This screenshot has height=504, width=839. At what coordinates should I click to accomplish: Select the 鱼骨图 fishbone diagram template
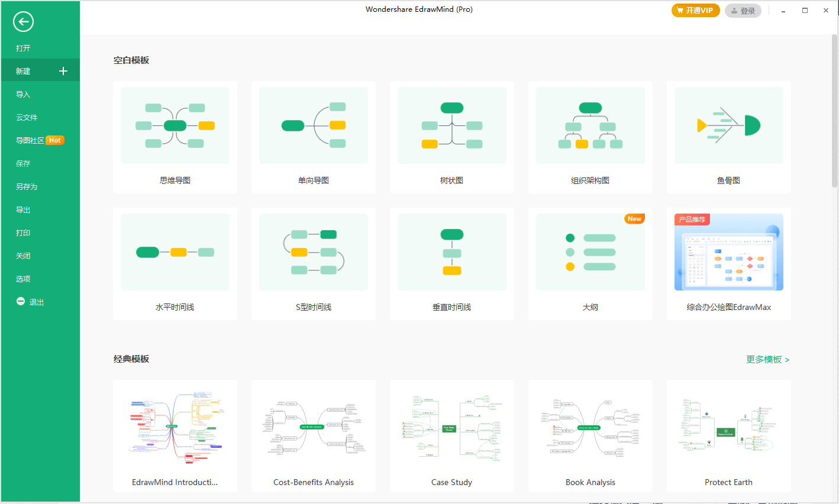point(728,137)
